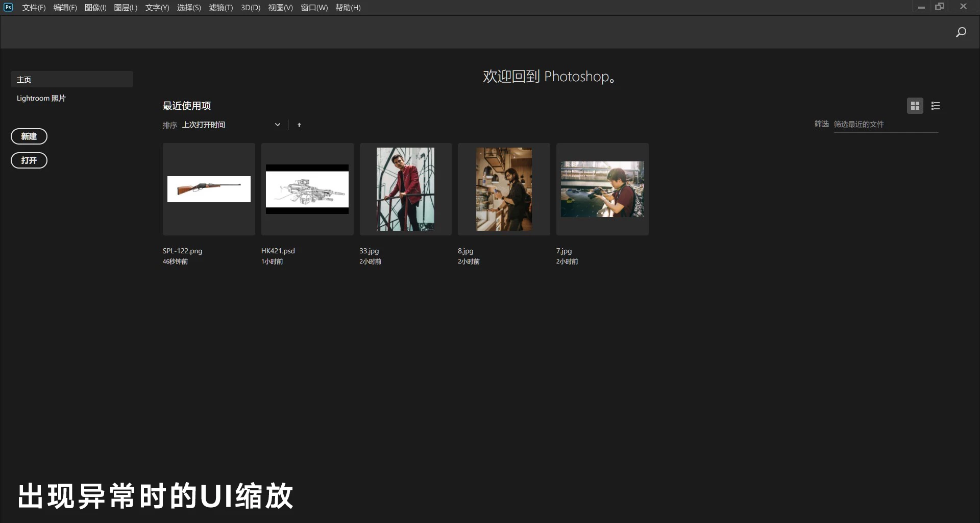
Task: Open the 图层(L) menu
Action: 126,8
